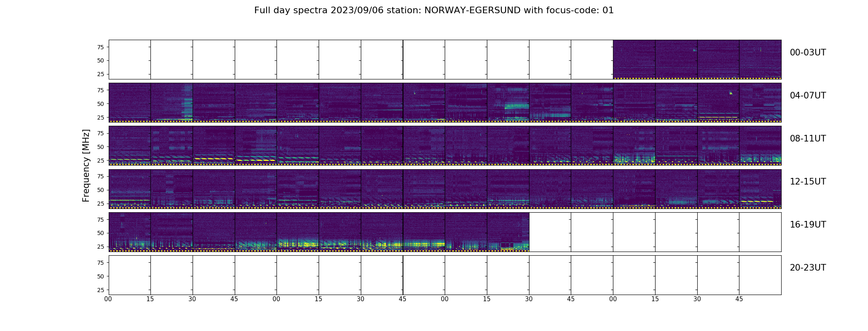868x331 pixels.
Task: Select the '12-15UT' row label
Action: pos(808,182)
